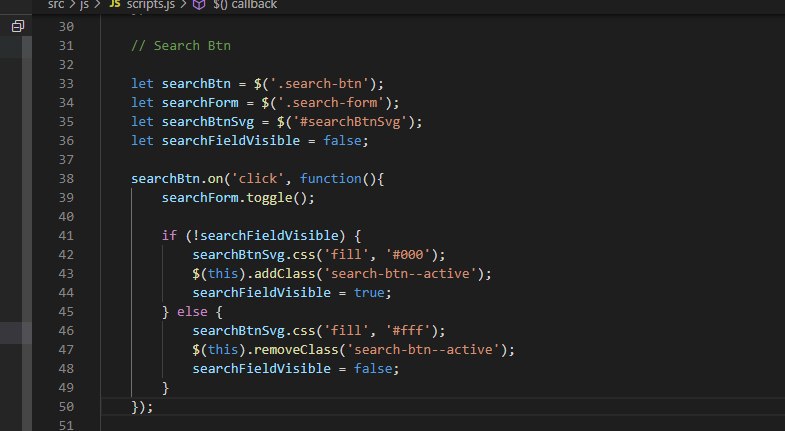Click the 'true' value on line 44
Screen dimensions: 785x431
point(369,293)
